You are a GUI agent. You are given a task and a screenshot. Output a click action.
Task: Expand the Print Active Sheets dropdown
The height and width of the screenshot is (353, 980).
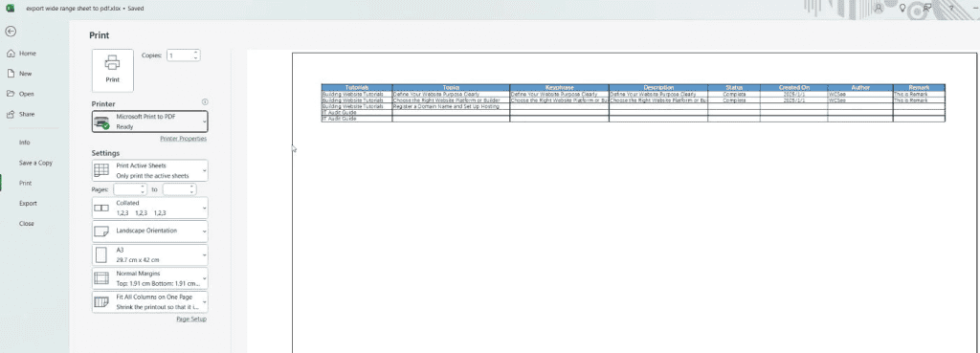point(150,170)
